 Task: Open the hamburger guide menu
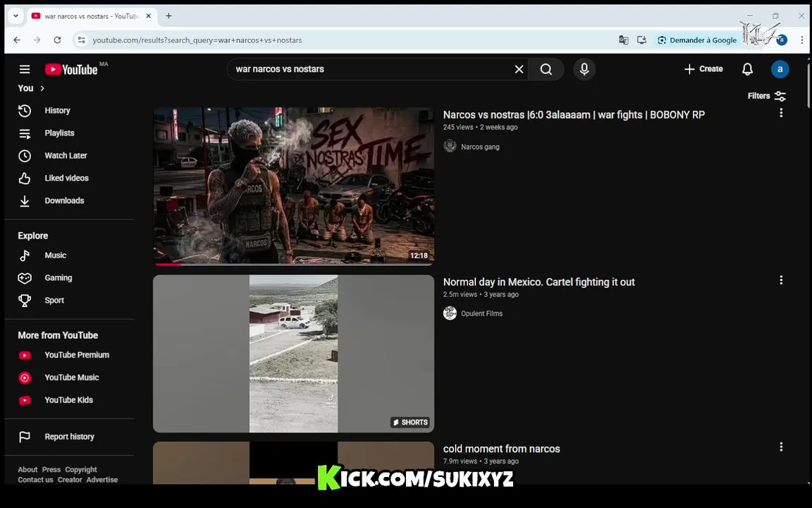click(25, 69)
